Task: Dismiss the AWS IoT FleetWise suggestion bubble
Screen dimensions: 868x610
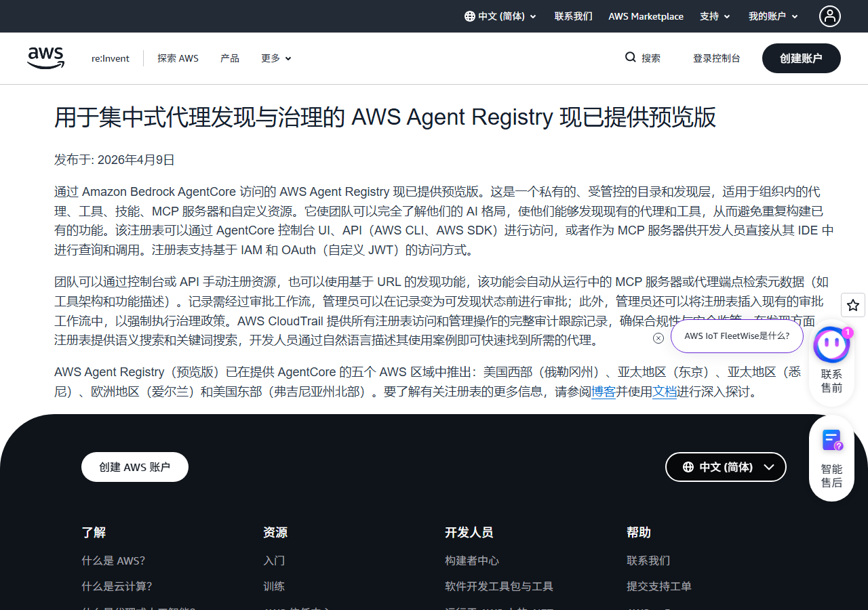Action: (658, 338)
